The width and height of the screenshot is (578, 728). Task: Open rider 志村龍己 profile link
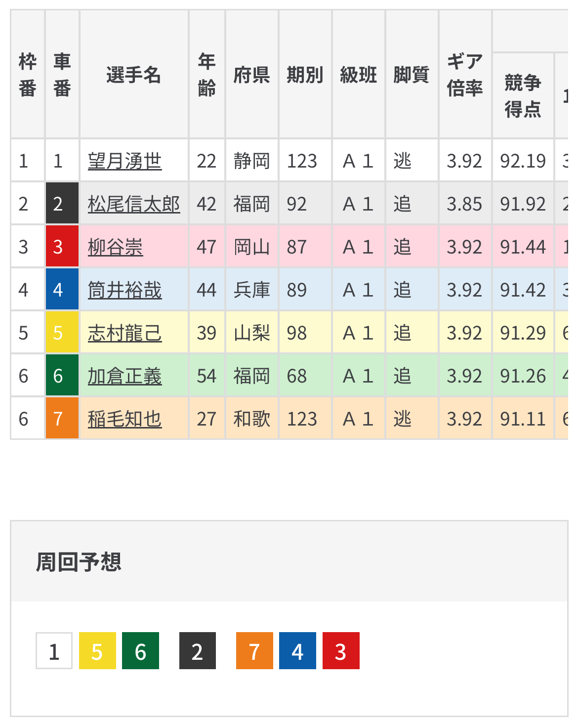pyautogui.click(x=124, y=333)
